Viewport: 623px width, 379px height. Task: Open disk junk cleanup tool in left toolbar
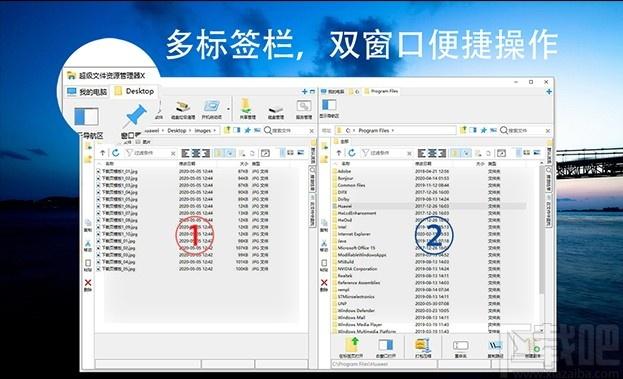(183, 109)
